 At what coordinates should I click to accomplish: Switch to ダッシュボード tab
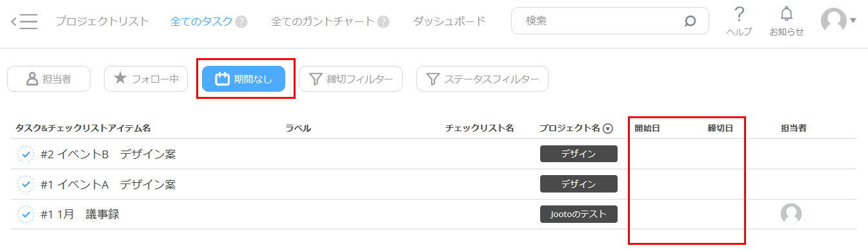(x=449, y=21)
